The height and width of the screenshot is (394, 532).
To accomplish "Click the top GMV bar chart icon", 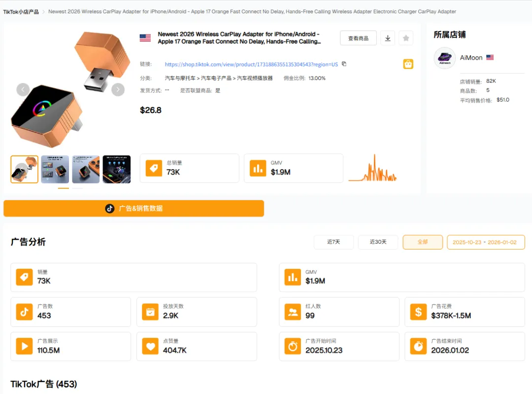I will click(258, 168).
